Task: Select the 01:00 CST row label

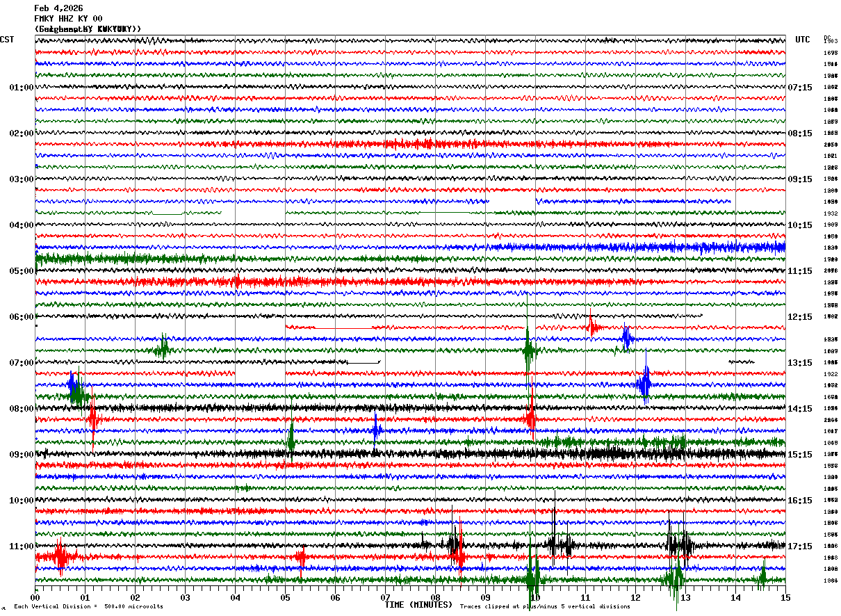Action: tap(21, 88)
